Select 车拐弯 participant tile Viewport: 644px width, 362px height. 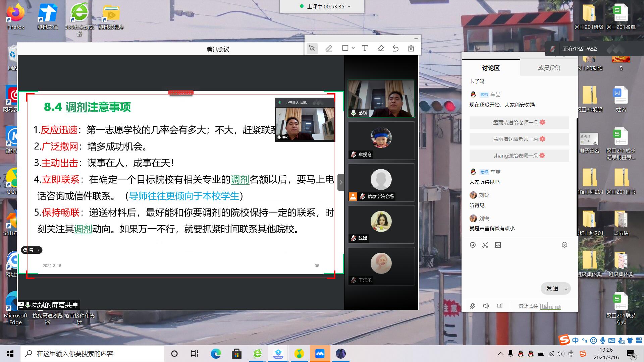[x=381, y=140]
